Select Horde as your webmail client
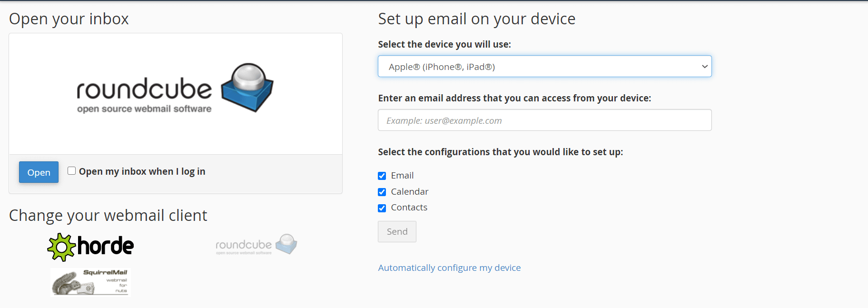Screen dimensions: 868x308 tap(90, 246)
